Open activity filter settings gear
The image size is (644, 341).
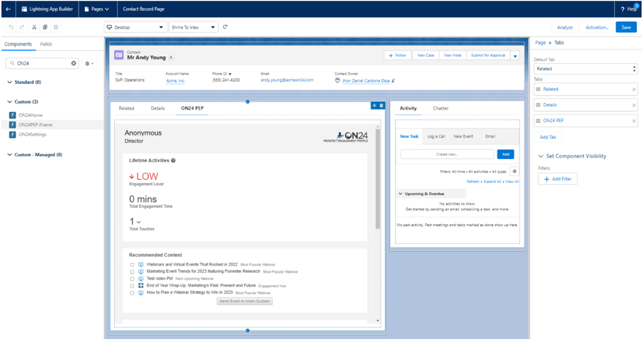[514, 171]
